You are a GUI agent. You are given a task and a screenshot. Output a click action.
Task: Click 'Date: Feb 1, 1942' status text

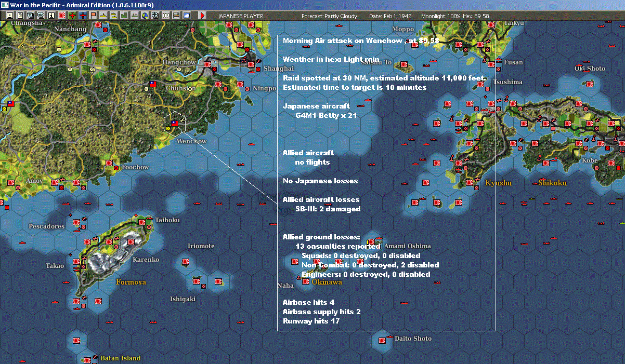click(392, 16)
